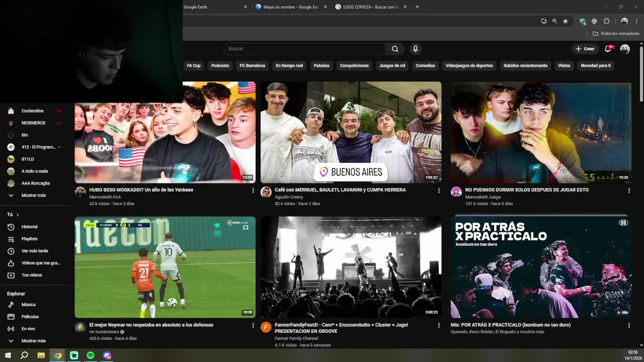Filter by Podcasts chip

coord(220,66)
